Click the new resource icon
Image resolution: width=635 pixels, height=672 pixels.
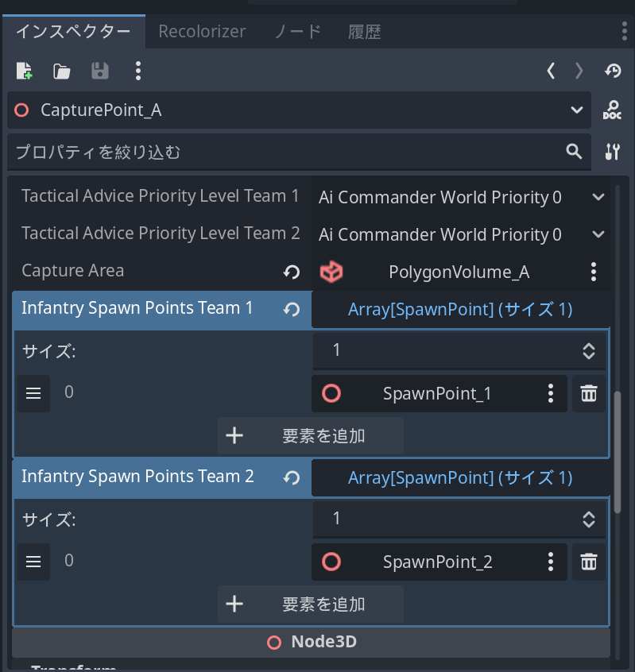click(x=25, y=71)
